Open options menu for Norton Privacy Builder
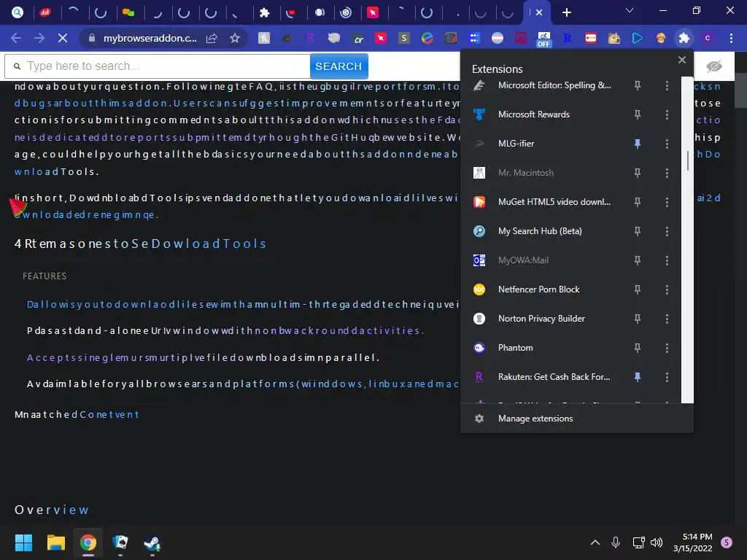This screenshot has width=747, height=560. tap(667, 319)
